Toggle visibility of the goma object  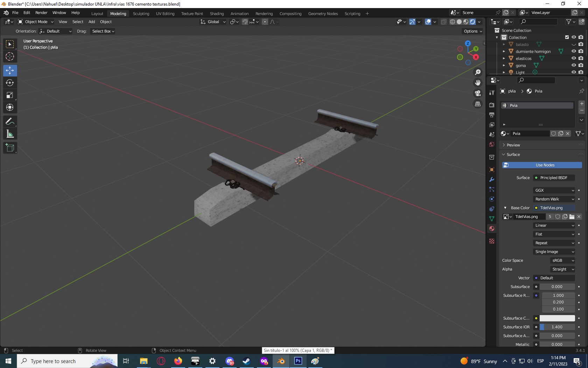click(574, 65)
